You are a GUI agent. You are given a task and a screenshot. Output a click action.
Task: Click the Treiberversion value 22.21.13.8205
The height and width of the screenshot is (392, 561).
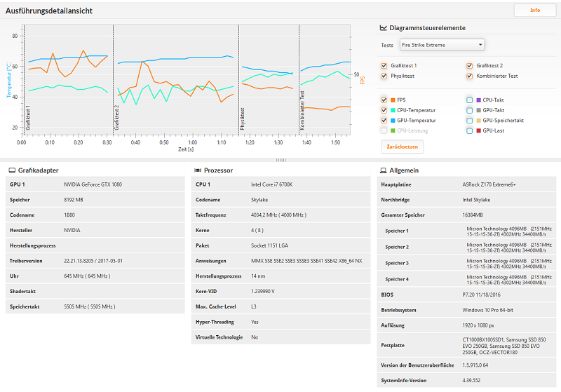[x=93, y=261]
